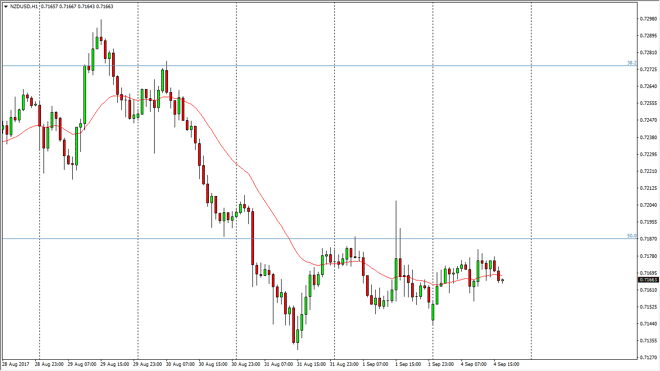This screenshot has height=371, width=660.
Task: Click the 0.72640 price axis label
Action: pyautogui.click(x=648, y=86)
